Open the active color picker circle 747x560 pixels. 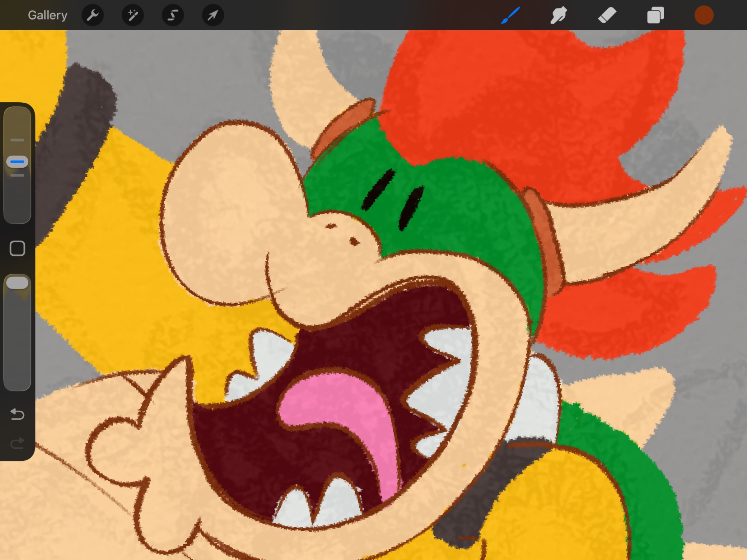704,15
